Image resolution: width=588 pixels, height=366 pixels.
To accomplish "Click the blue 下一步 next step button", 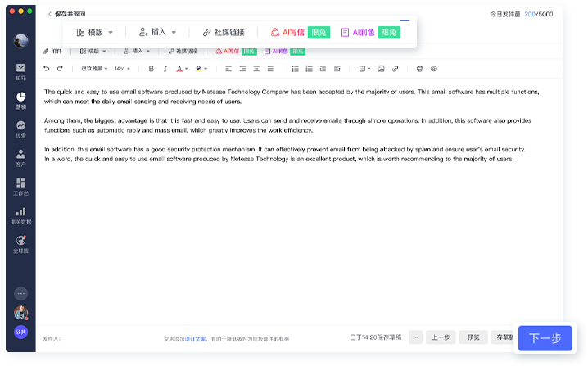I will (545, 338).
